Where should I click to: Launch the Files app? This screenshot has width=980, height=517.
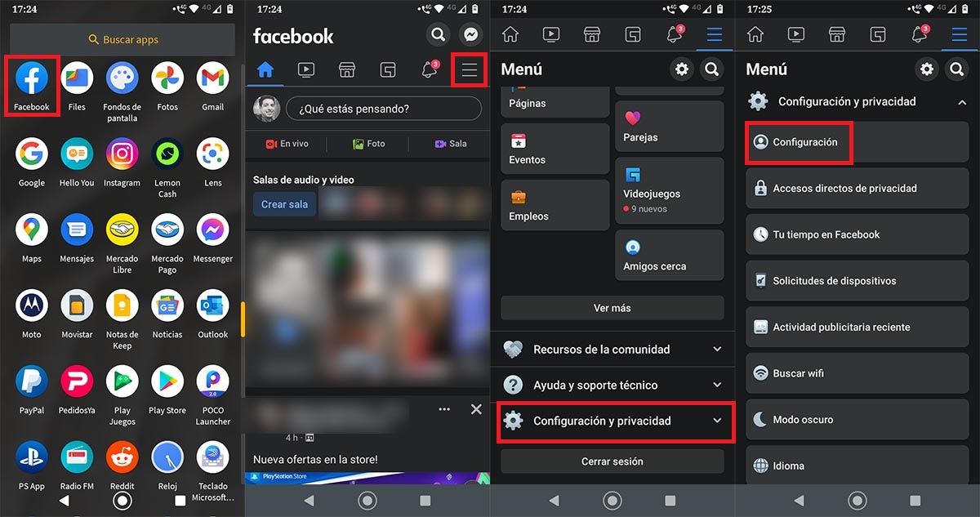tap(77, 78)
